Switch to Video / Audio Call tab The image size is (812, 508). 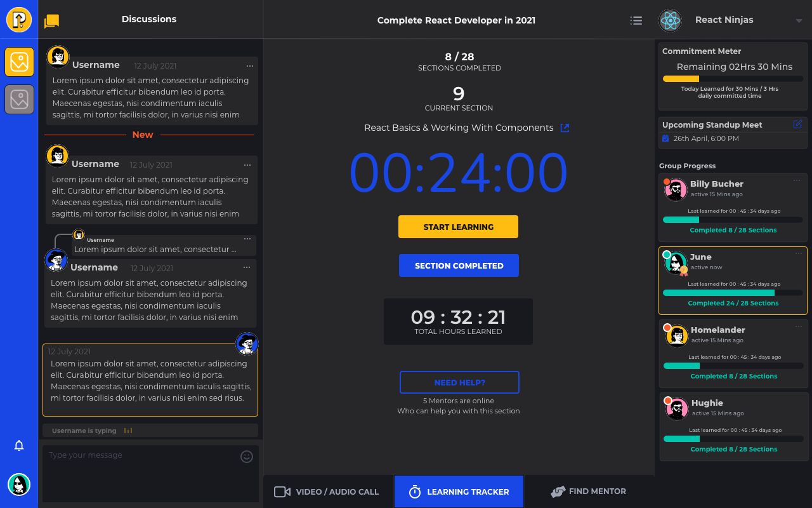click(x=329, y=491)
